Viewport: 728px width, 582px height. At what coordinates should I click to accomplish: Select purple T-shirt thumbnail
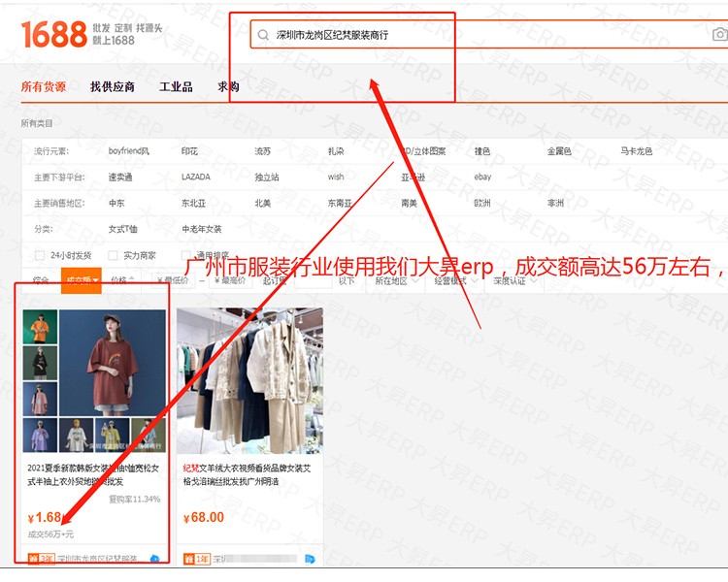(40, 435)
